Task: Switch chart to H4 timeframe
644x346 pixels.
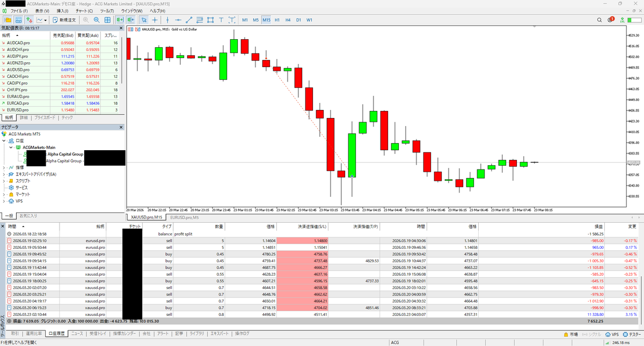Action: 288,20
